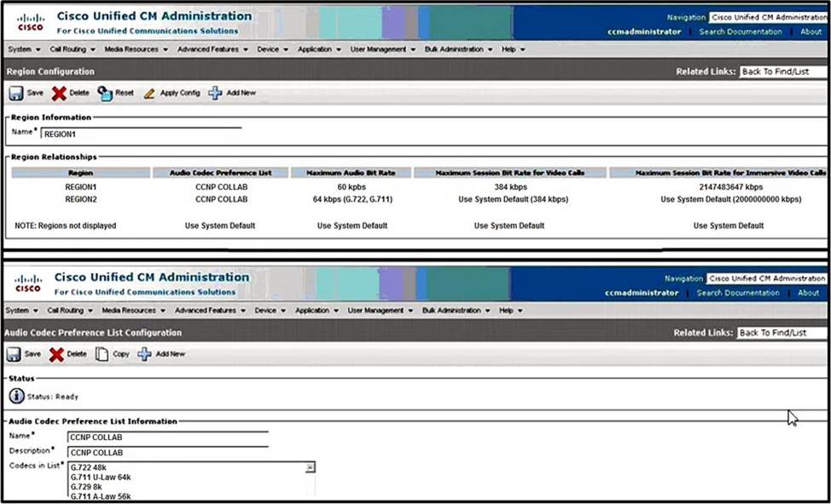Open User Management menu in top window
The height and width of the screenshot is (504, 831).
point(384,49)
